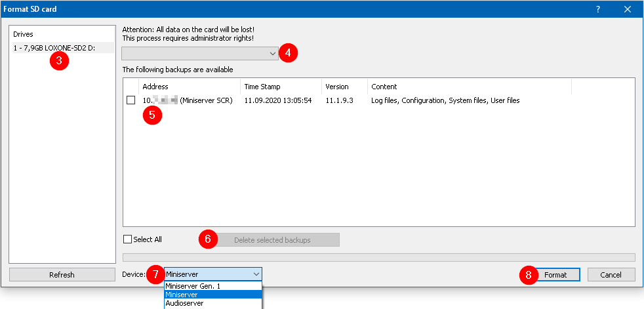Expand the Device dropdown arrow
644x309 pixels.
[255, 274]
